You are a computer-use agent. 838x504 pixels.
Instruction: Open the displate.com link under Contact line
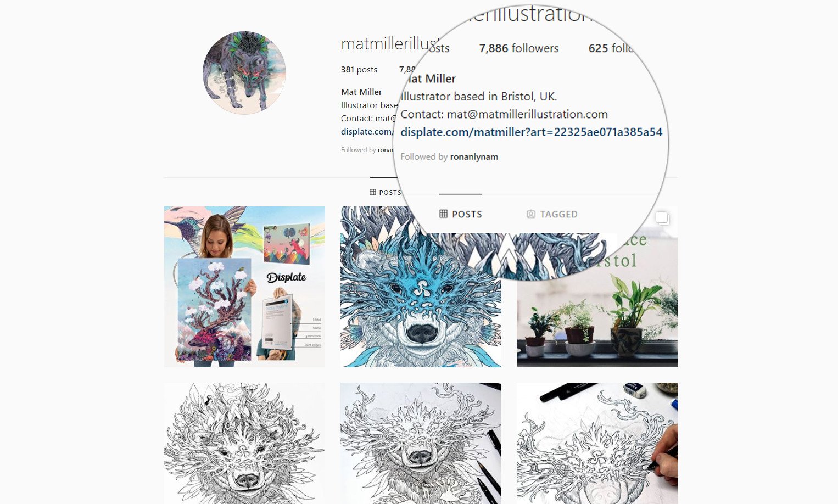[367, 132]
